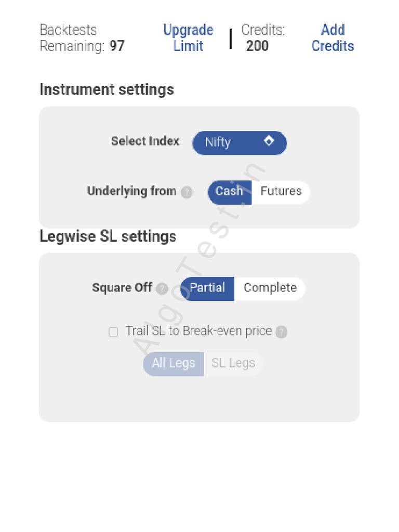
Task: Click the help icon next to Square Off
Action: [x=162, y=289]
